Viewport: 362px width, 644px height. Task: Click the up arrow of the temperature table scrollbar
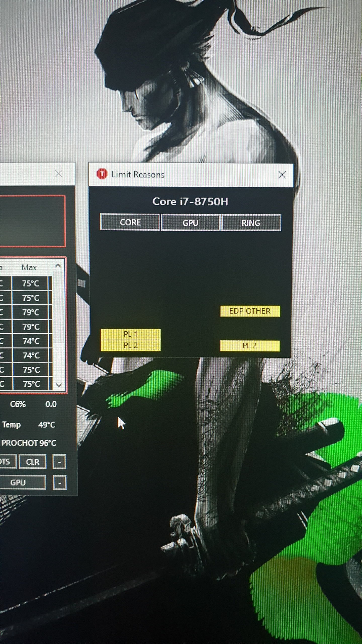coord(58,266)
